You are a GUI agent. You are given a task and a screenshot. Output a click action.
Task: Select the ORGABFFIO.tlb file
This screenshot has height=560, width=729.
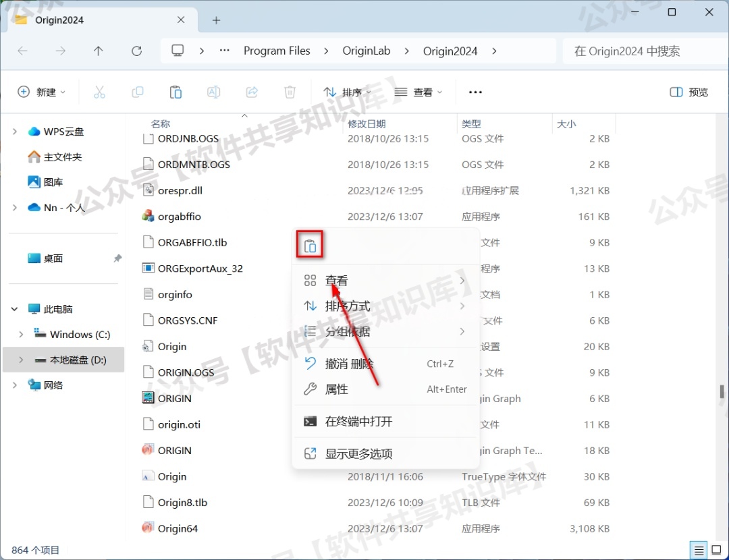(x=184, y=243)
